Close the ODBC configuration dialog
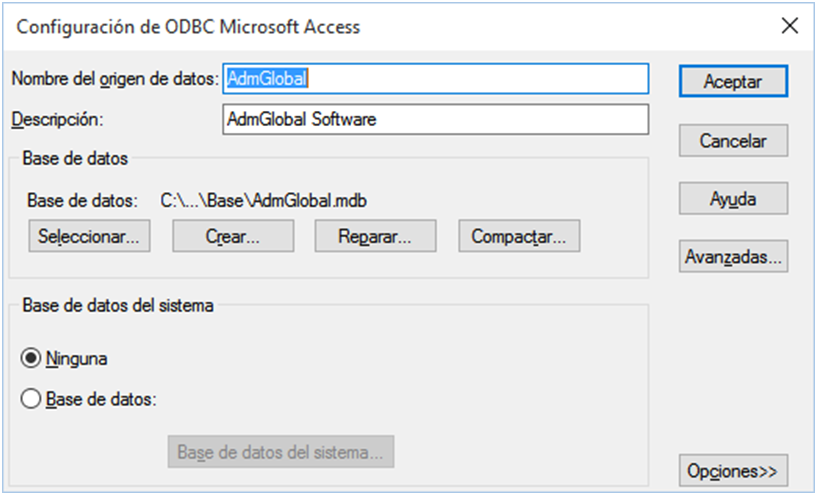This screenshot has height=495, width=817. click(x=790, y=26)
